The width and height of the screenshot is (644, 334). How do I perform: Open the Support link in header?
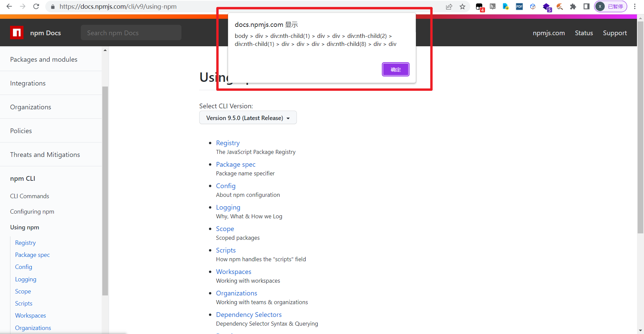click(615, 33)
